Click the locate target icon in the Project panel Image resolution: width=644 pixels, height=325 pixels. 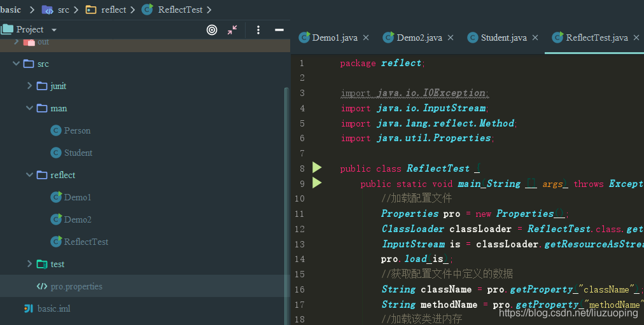(x=212, y=29)
